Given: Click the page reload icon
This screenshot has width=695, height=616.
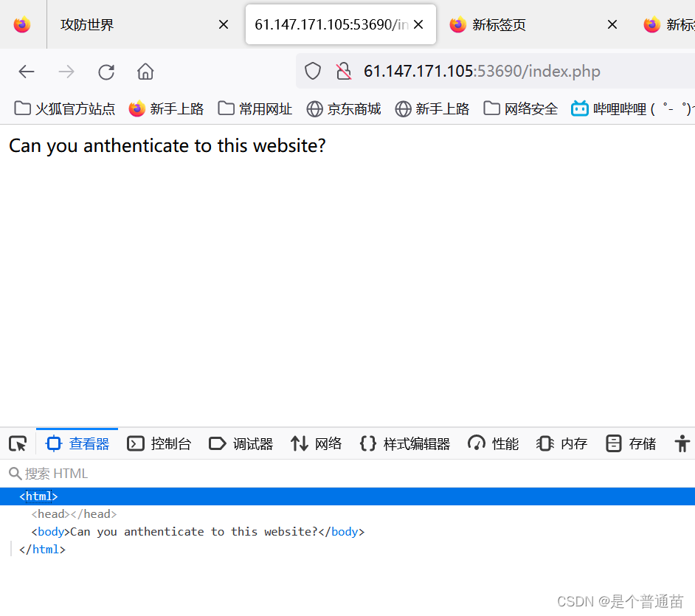Looking at the screenshot, I should pyautogui.click(x=106, y=71).
